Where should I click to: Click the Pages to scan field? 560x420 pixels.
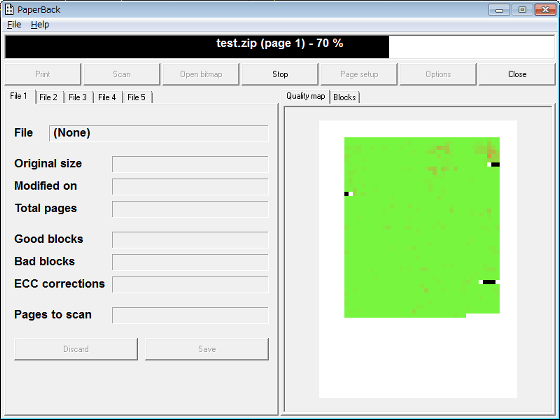pos(190,315)
